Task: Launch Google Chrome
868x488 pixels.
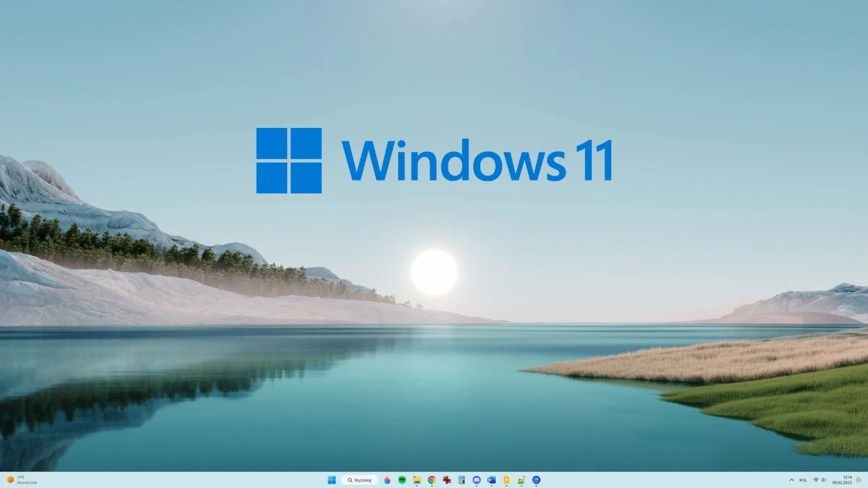Action: point(432,479)
